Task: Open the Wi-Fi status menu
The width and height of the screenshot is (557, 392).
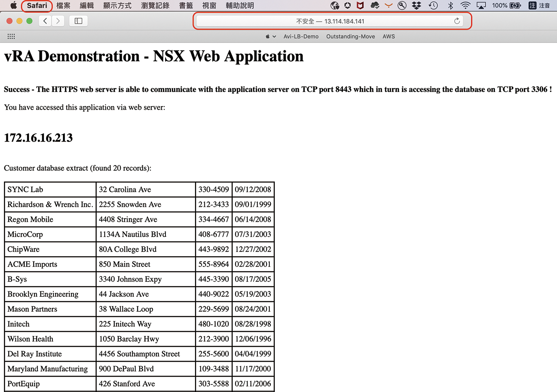Action: (465, 6)
